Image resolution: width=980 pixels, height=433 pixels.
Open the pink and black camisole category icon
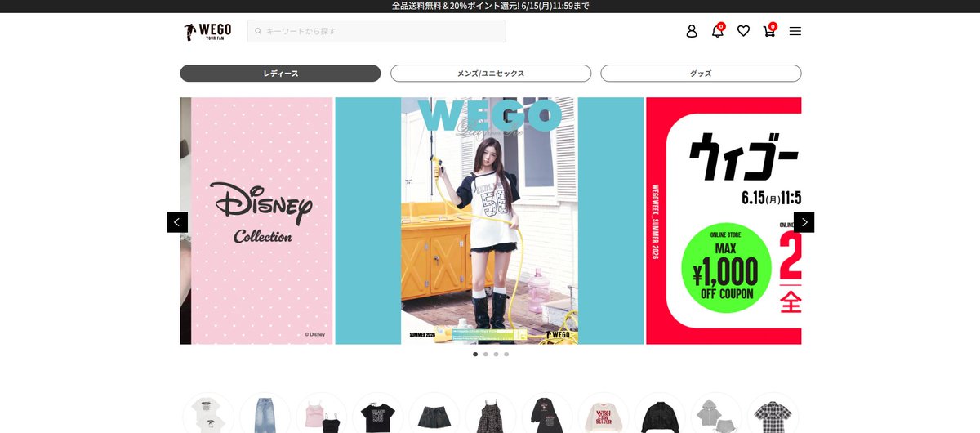[x=321, y=413]
